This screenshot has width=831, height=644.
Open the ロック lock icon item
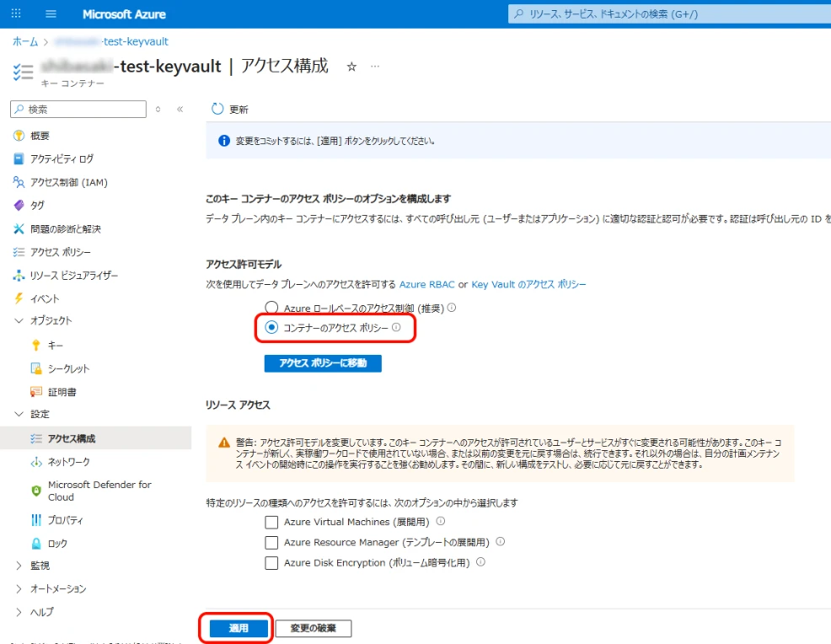point(36,544)
